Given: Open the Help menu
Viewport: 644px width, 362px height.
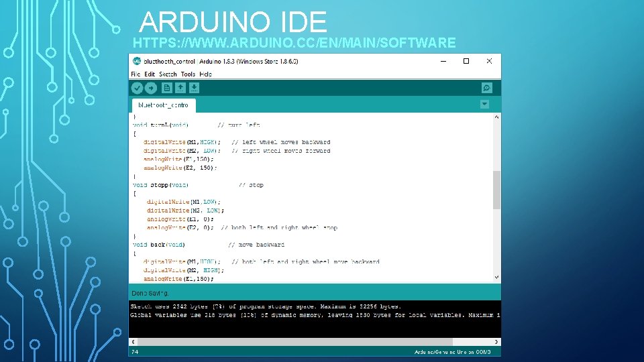Looking at the screenshot, I should click(x=205, y=74).
